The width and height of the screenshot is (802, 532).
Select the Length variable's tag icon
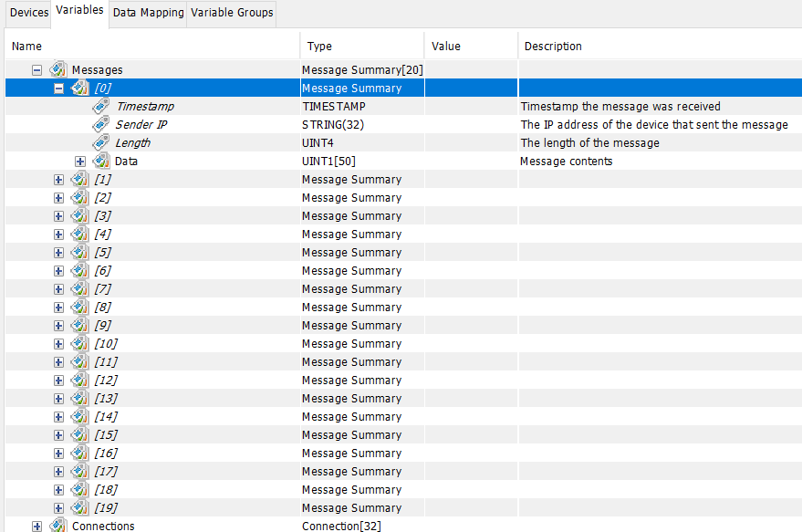tap(100, 142)
